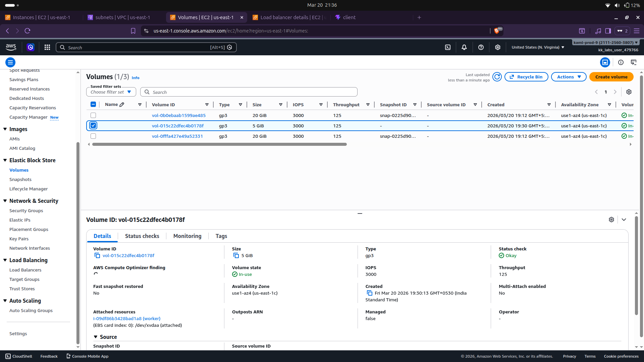Switch to Instances EC2 browser tab
The width and height of the screenshot is (644, 362).
(x=41, y=17)
